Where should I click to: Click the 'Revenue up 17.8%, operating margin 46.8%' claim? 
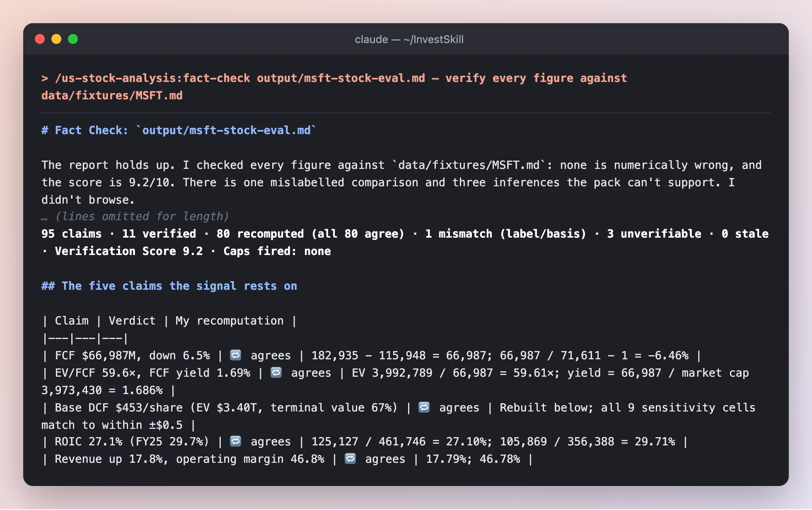click(x=189, y=459)
